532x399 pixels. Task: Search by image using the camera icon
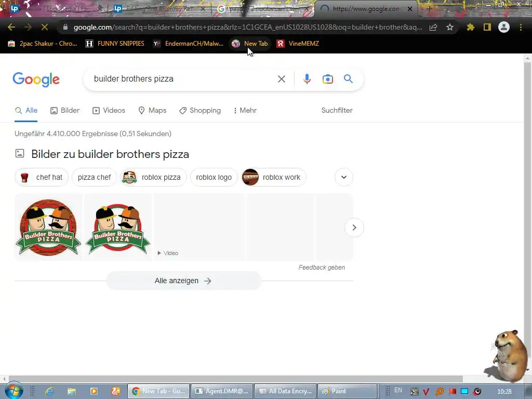pos(328,79)
